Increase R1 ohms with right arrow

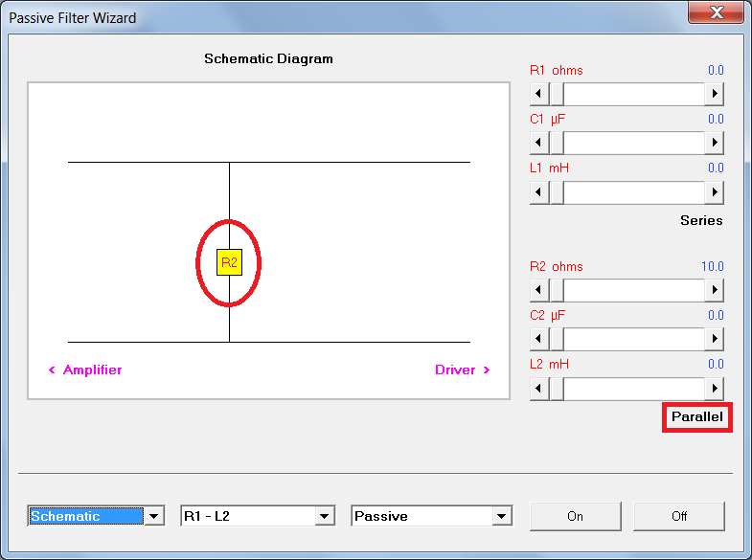pos(714,94)
